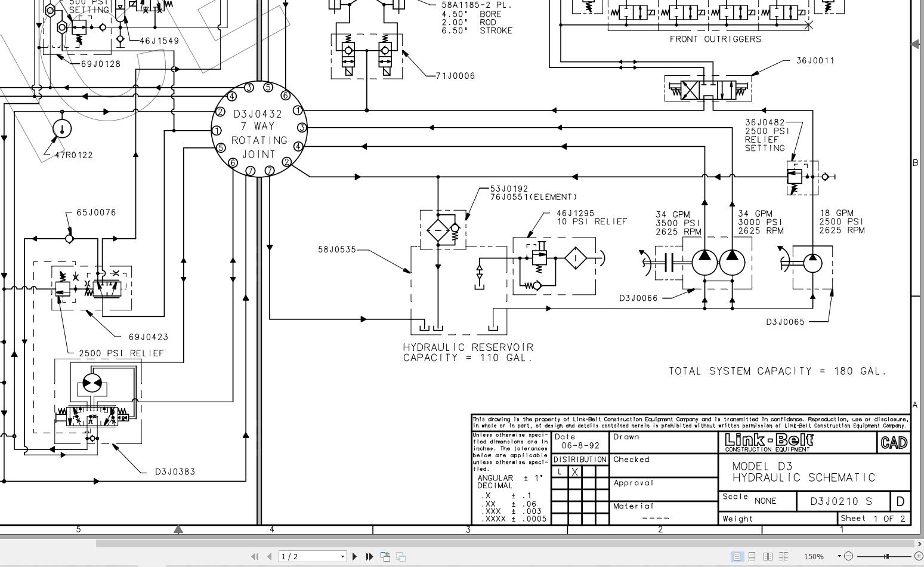This screenshot has height=567, width=924.
Task: Zoom in with the plus icon
Action: [x=919, y=556]
